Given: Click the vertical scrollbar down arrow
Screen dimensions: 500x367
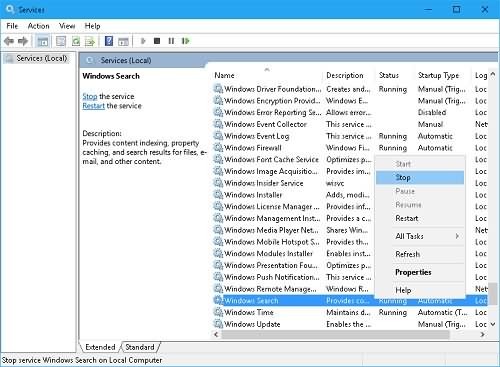Looking at the screenshot, I should (493, 324).
